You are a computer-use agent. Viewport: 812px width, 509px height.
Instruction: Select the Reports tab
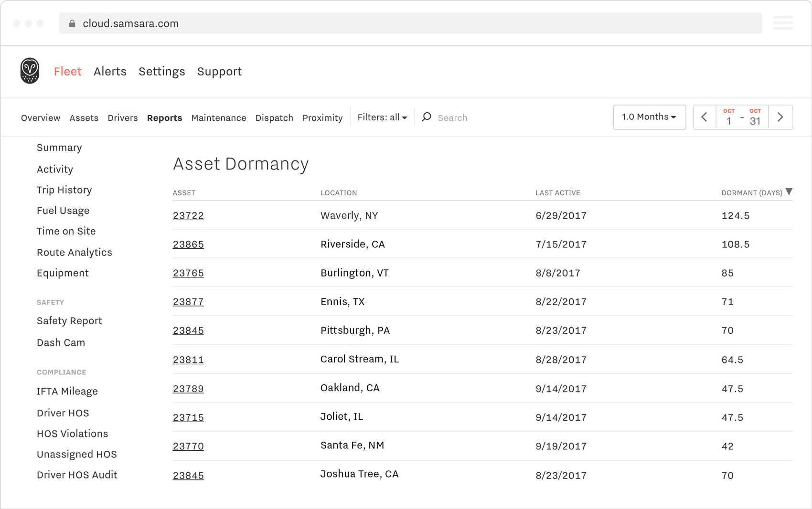coord(164,118)
